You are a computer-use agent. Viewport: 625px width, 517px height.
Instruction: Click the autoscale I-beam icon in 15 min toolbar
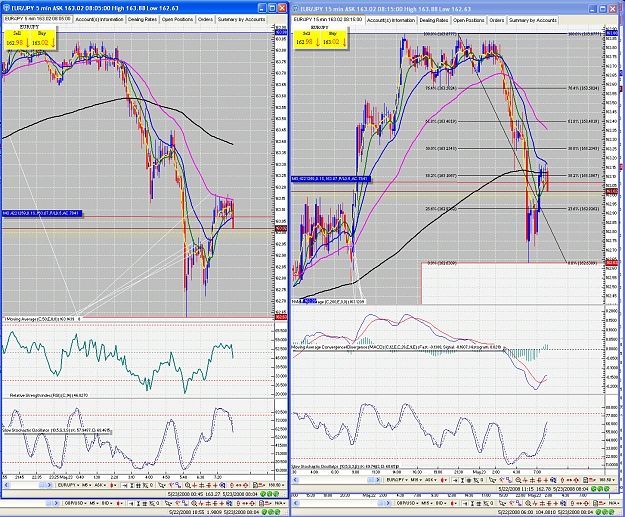point(462,480)
